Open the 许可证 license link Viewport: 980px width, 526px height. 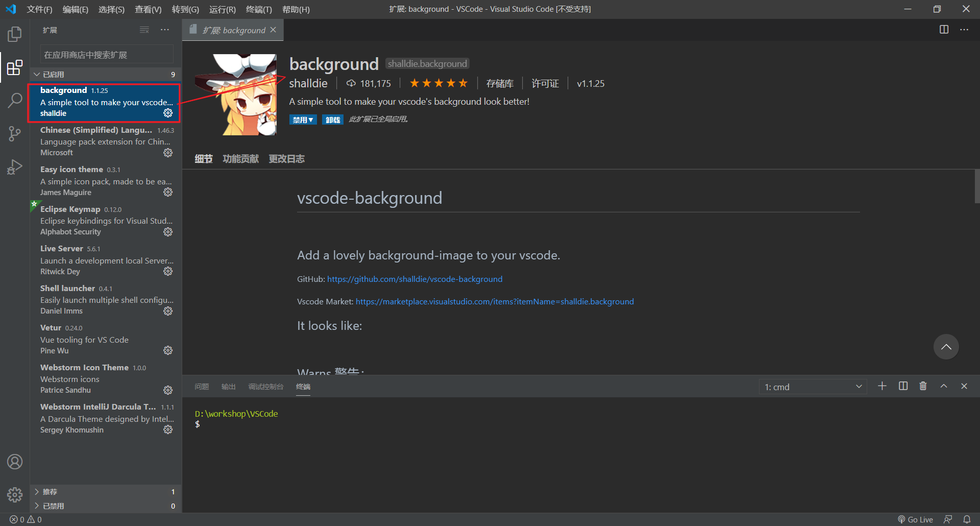545,83
